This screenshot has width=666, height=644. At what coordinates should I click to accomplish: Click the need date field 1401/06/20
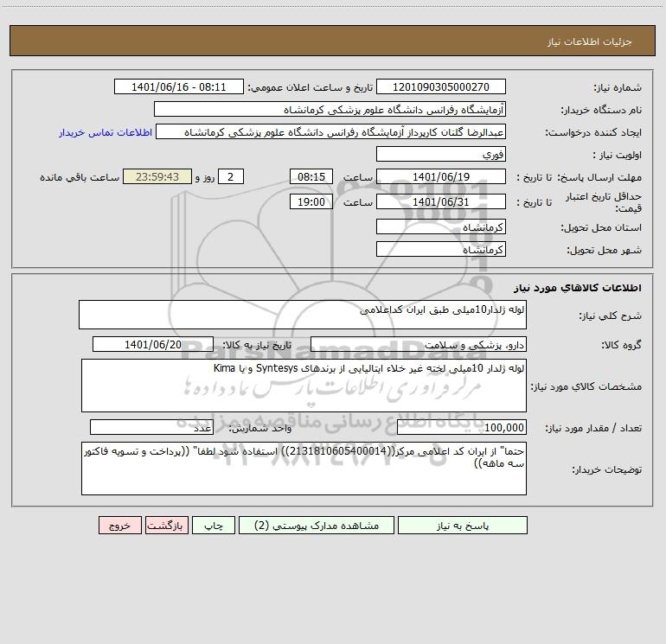pyautogui.click(x=153, y=344)
